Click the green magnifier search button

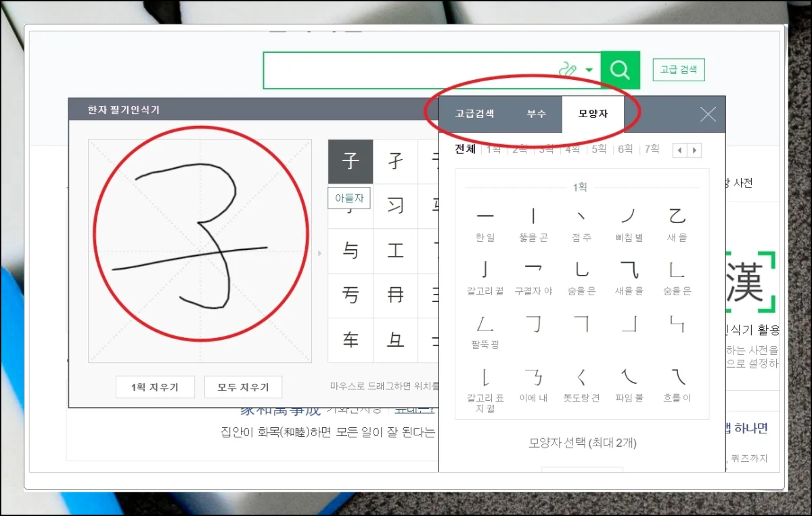(x=620, y=70)
